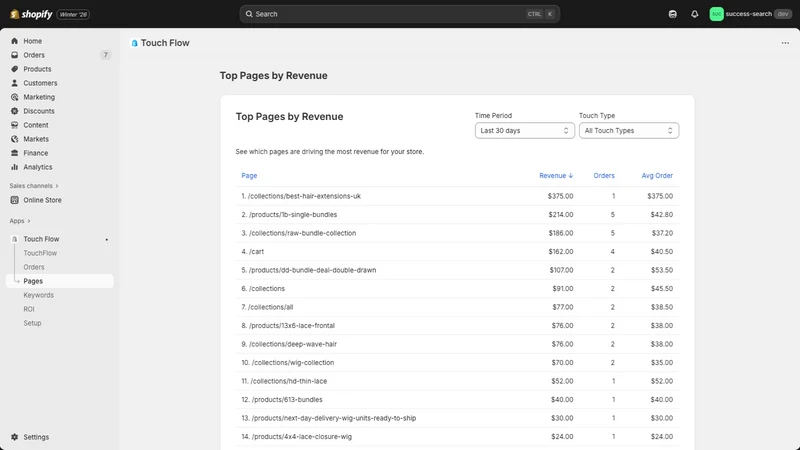Click the Discounts badge icon
The height and width of the screenshot is (450, 800).
pyautogui.click(x=14, y=111)
